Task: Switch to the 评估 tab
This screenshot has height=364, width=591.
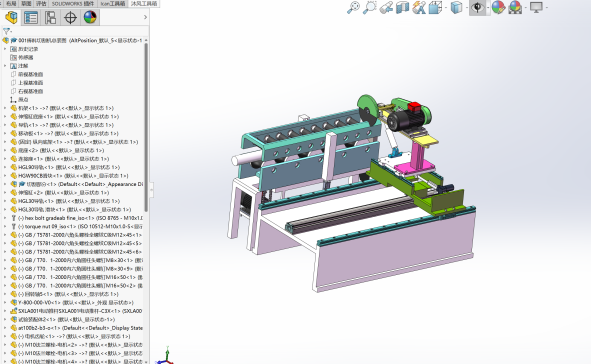Action: [41, 3]
